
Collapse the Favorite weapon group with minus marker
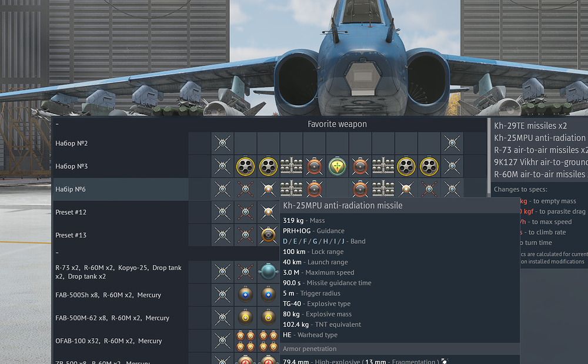tap(57, 124)
